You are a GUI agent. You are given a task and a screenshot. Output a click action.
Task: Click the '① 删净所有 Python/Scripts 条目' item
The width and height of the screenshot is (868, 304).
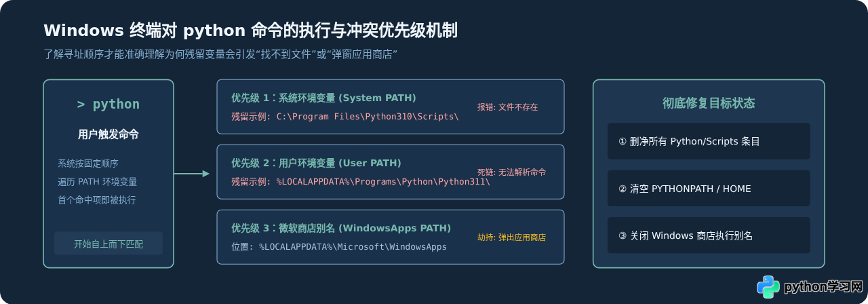coord(709,141)
